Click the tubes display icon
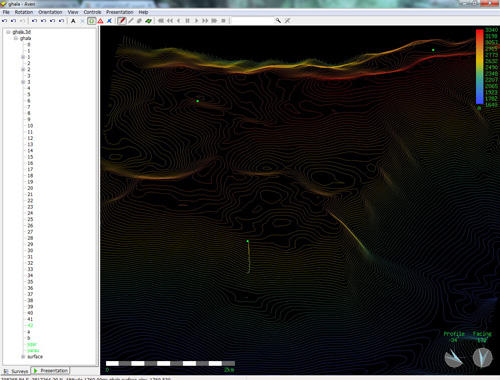The height and width of the screenshot is (380, 500). tap(139, 21)
